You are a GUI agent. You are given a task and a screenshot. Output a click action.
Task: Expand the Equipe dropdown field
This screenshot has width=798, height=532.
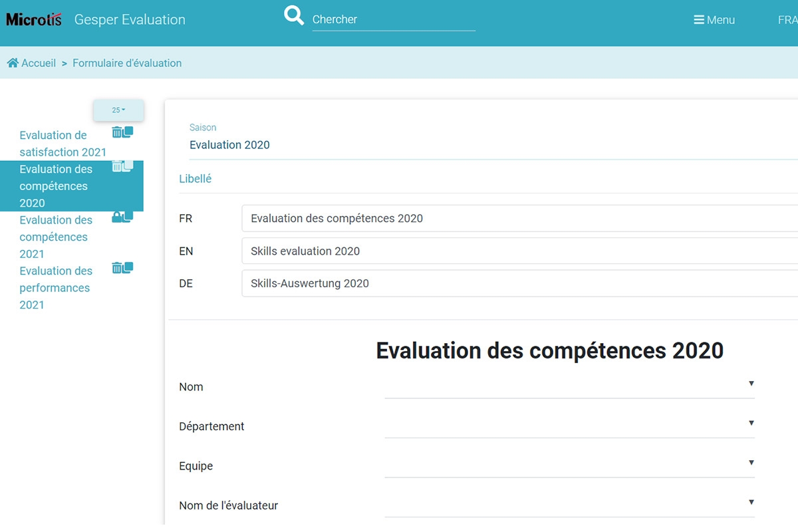[x=751, y=463]
